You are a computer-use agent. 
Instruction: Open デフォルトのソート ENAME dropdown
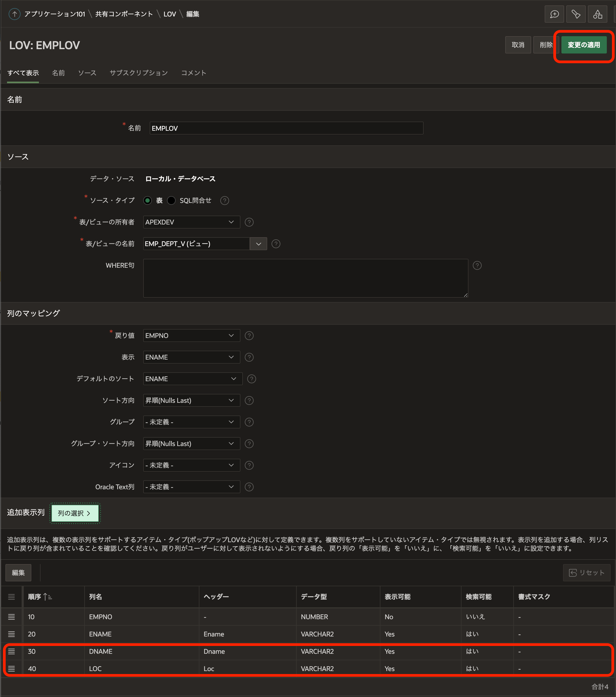pos(193,379)
